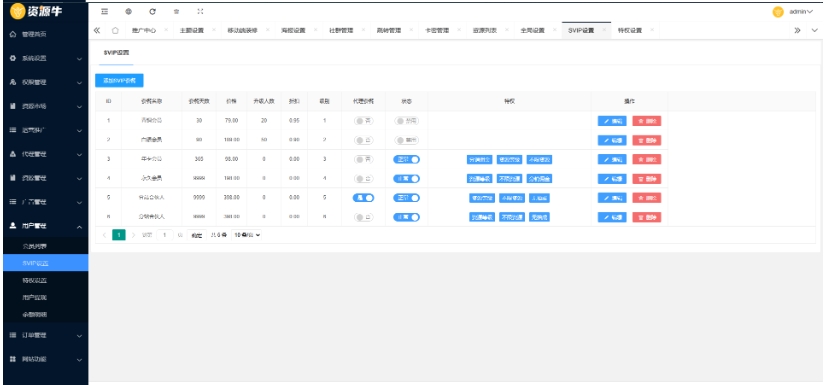Close the 全局设置 tab
Image resolution: width=828 pixels, height=385 pixels.
pyautogui.click(x=554, y=30)
